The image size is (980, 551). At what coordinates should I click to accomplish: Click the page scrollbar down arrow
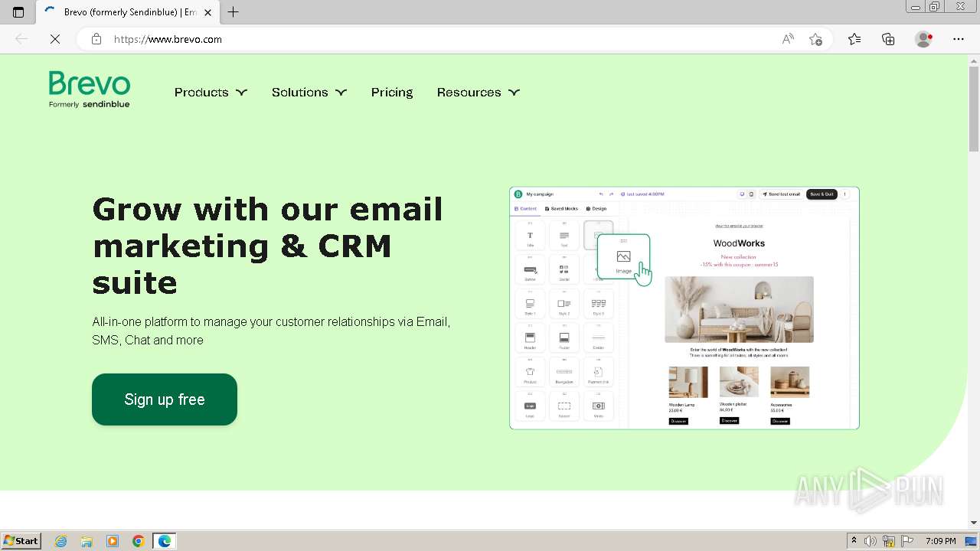point(974,523)
